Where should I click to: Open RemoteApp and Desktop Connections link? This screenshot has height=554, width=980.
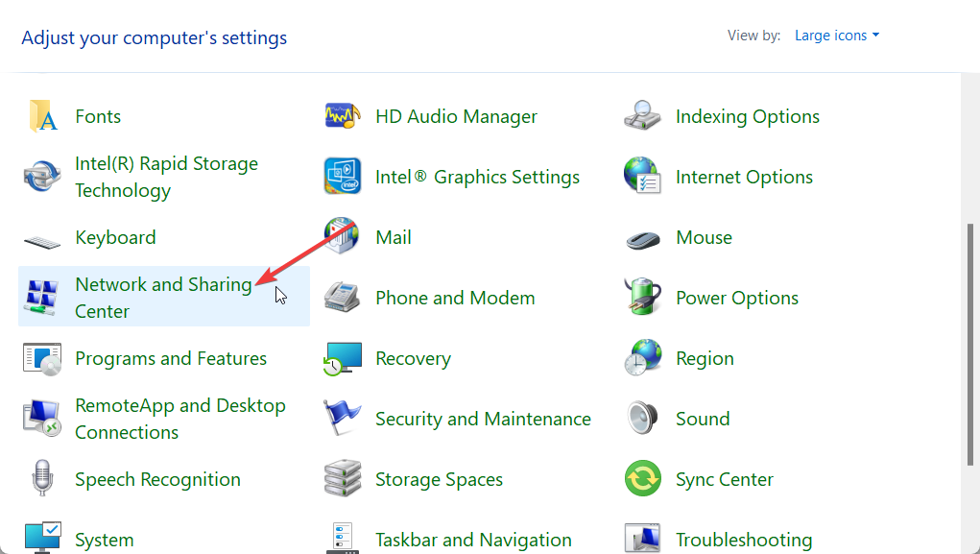(x=180, y=406)
